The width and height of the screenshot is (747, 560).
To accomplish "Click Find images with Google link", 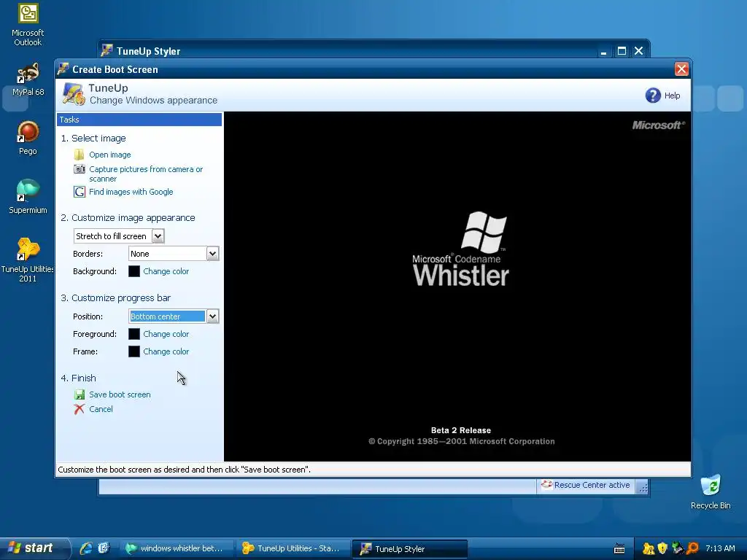I will tap(131, 192).
